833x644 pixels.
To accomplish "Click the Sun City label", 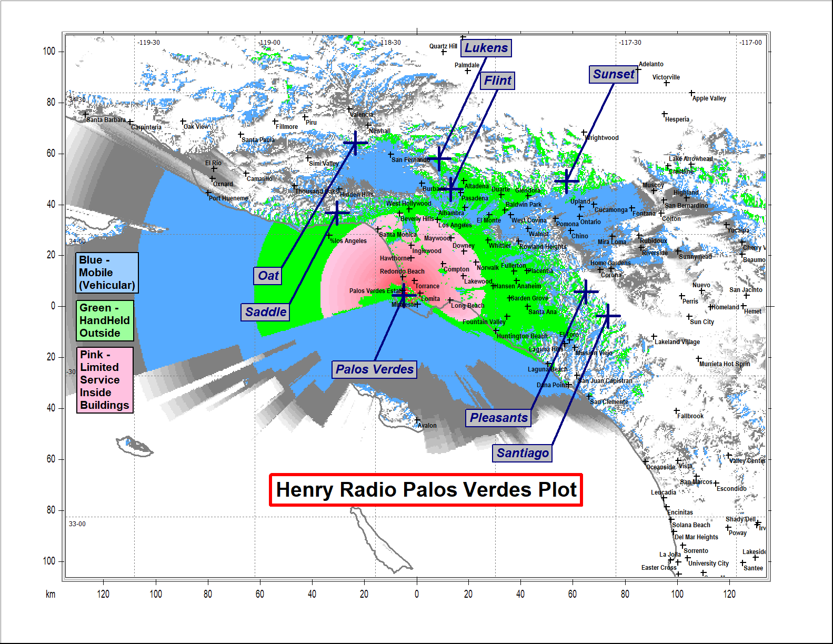I will (x=702, y=322).
